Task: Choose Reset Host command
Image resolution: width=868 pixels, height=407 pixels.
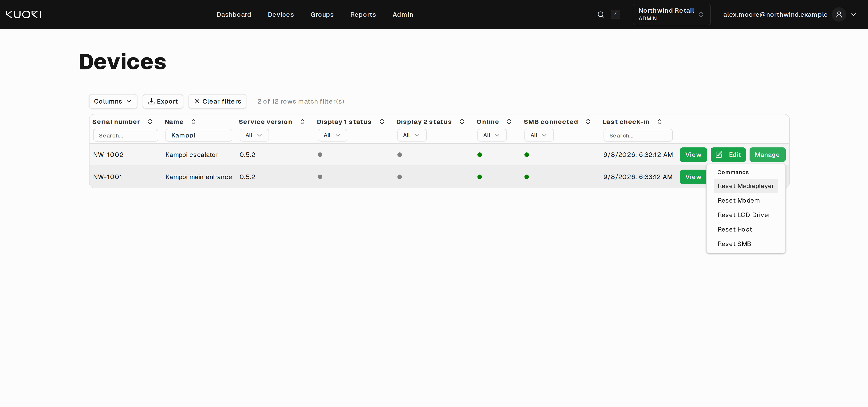Action: [x=746, y=230]
